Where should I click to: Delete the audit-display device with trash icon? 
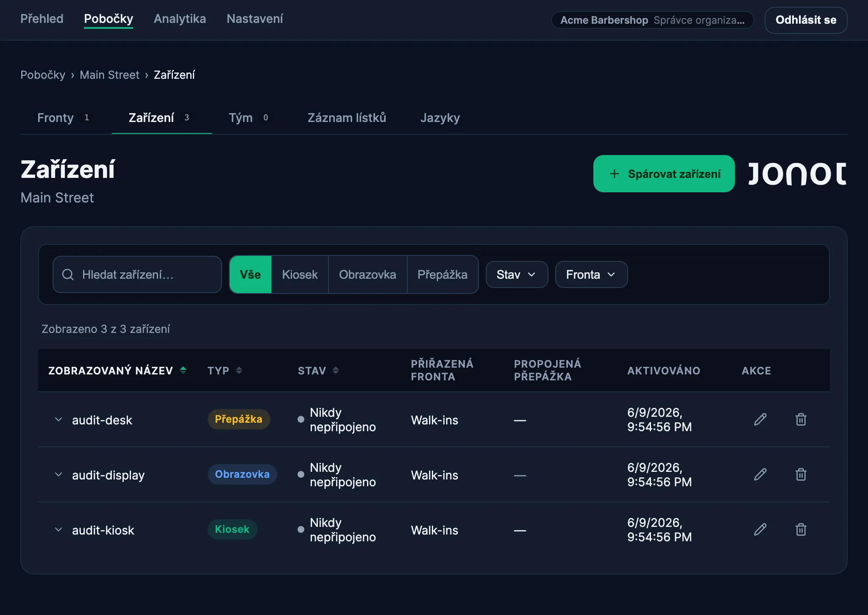(801, 474)
